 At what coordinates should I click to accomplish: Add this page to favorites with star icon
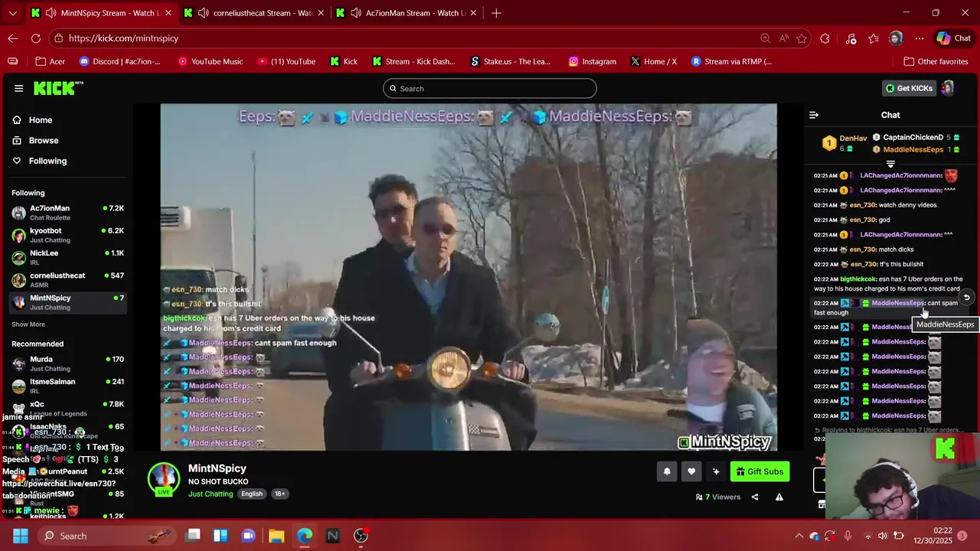pos(802,38)
